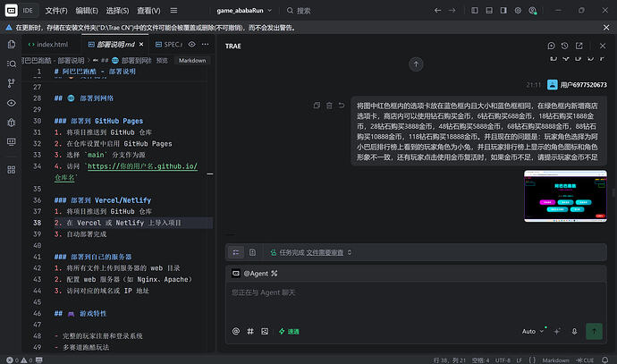Dismiss the update warning banner
This screenshot has width=617, height=364.
[606, 28]
